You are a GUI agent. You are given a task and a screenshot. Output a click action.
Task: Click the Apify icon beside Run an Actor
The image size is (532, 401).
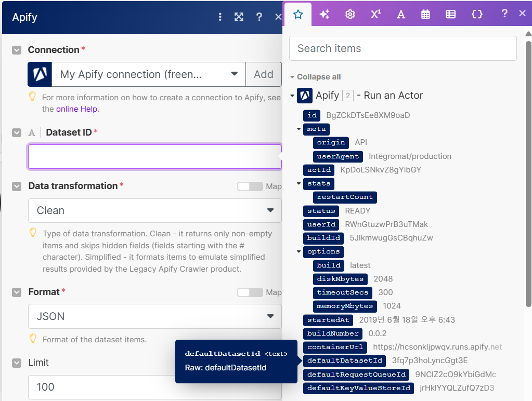pyautogui.click(x=305, y=96)
